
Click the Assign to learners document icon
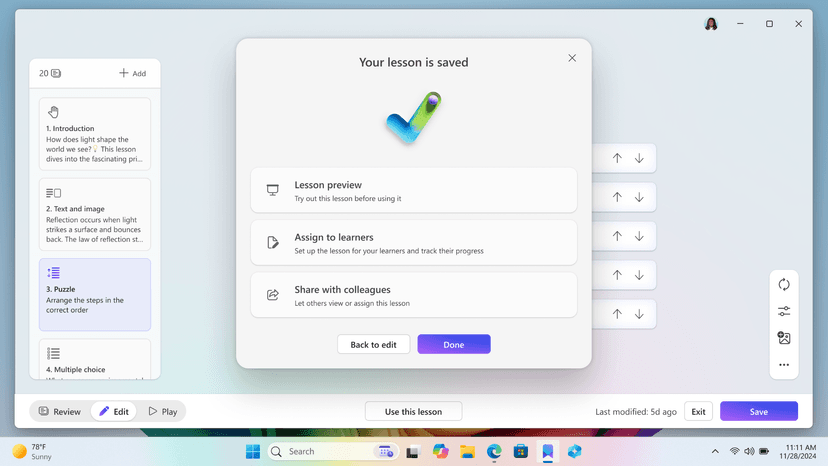coord(272,243)
